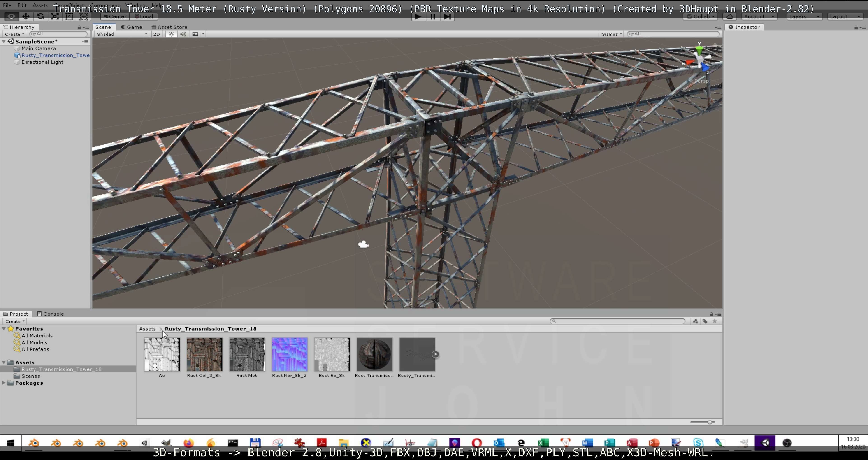Switch to the Game tab
The width and height of the screenshot is (868, 460).
(x=131, y=27)
